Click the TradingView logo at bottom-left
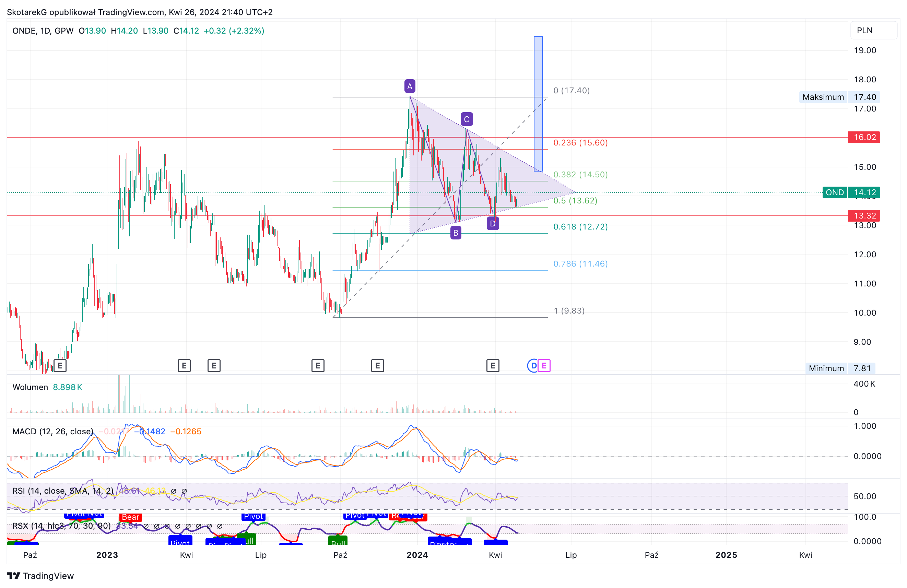 [x=40, y=576]
